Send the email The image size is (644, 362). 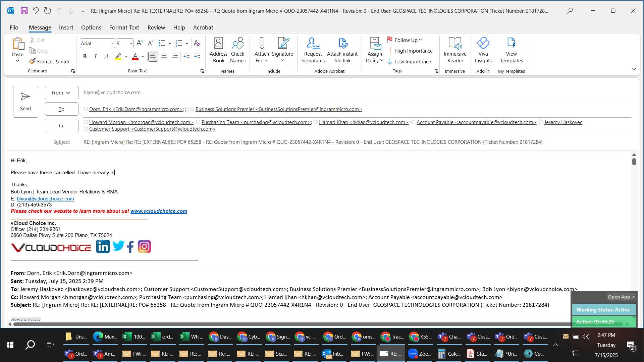coord(25,102)
